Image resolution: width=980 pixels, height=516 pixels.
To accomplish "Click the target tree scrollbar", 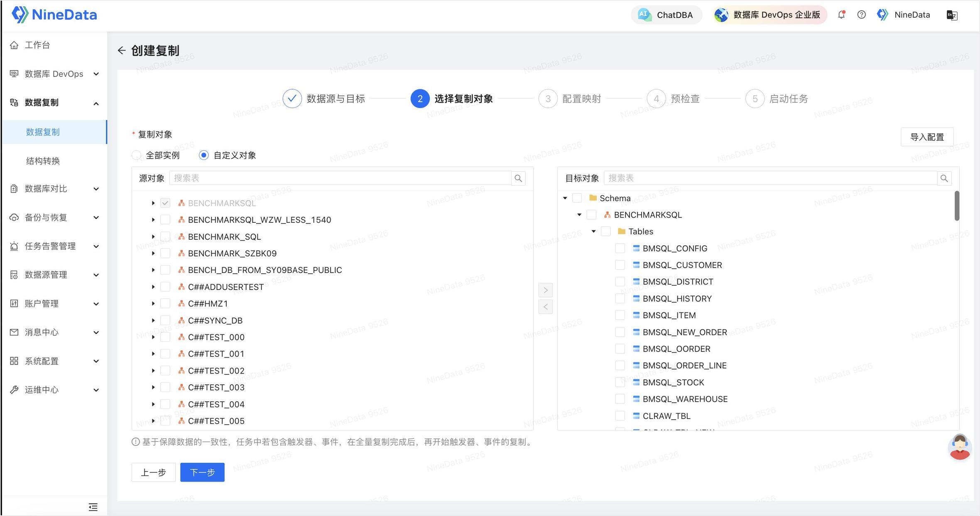I will tap(957, 206).
